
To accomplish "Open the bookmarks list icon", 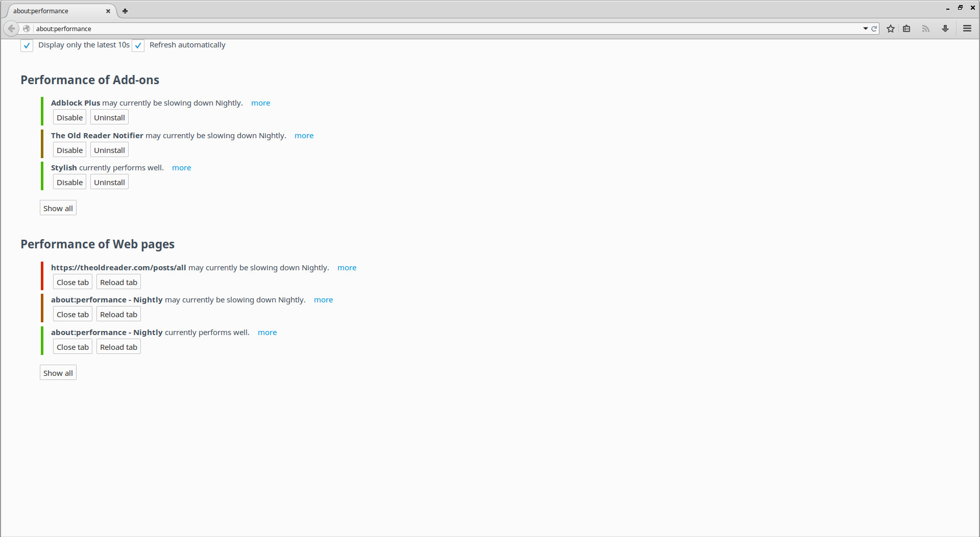I will pyautogui.click(x=906, y=29).
